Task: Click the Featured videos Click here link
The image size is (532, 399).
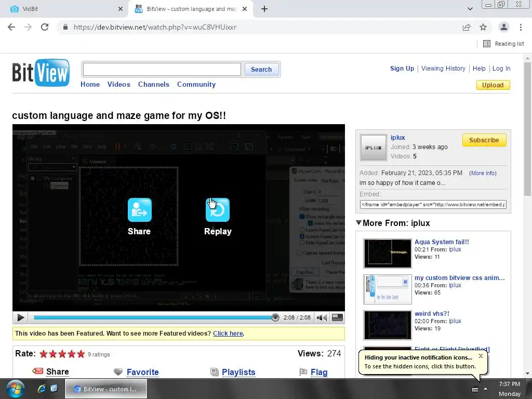Action: click(228, 333)
